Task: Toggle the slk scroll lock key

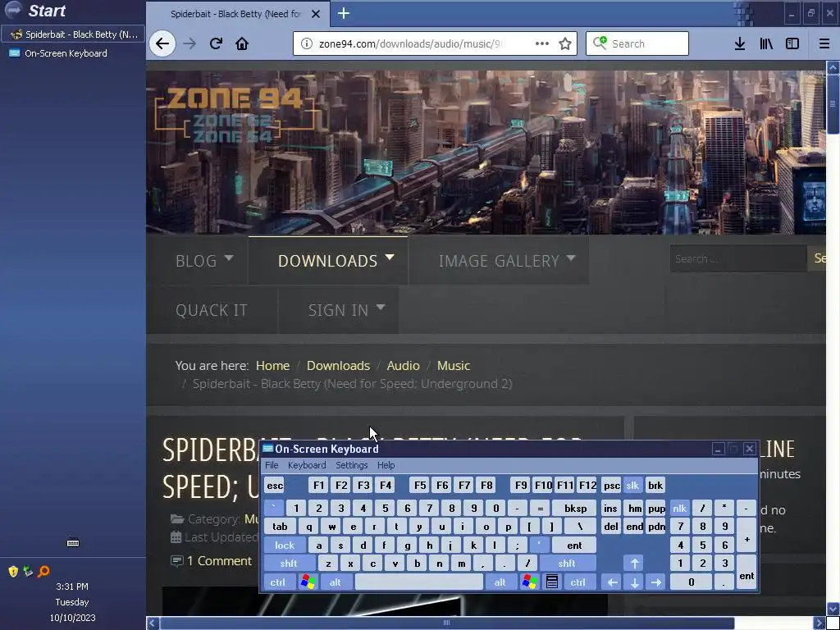Action: pos(632,486)
